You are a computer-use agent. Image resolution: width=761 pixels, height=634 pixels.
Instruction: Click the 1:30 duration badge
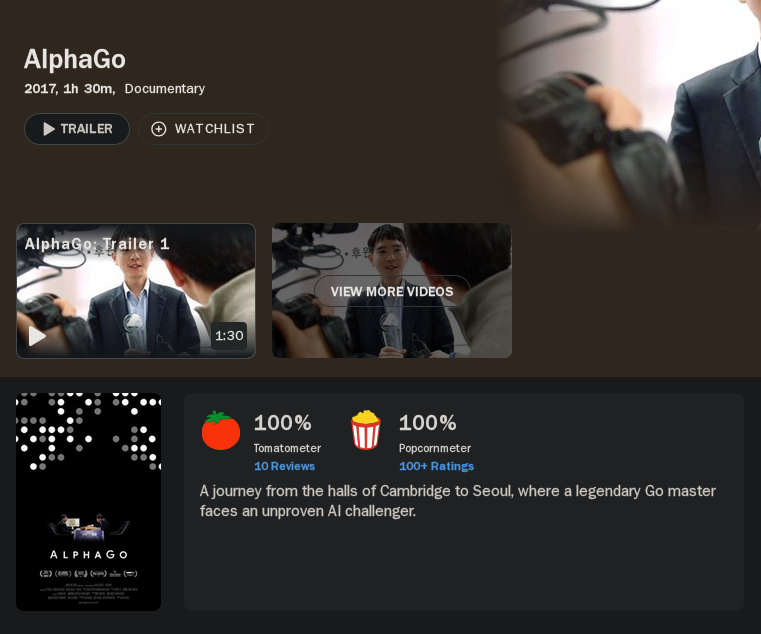click(229, 335)
